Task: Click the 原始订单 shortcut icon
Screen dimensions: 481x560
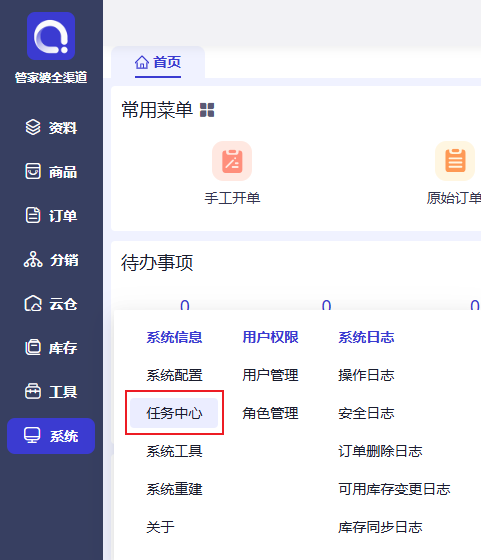Action: click(455, 161)
